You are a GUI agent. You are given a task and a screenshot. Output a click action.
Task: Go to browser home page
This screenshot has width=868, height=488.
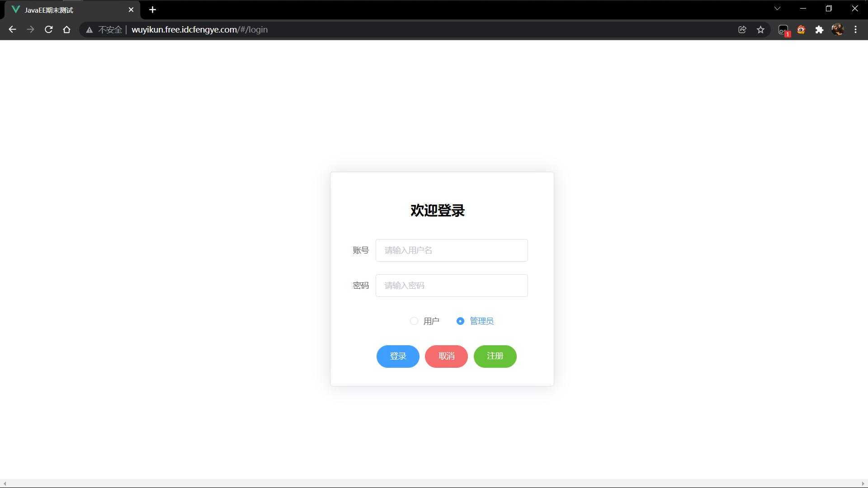coord(66,30)
